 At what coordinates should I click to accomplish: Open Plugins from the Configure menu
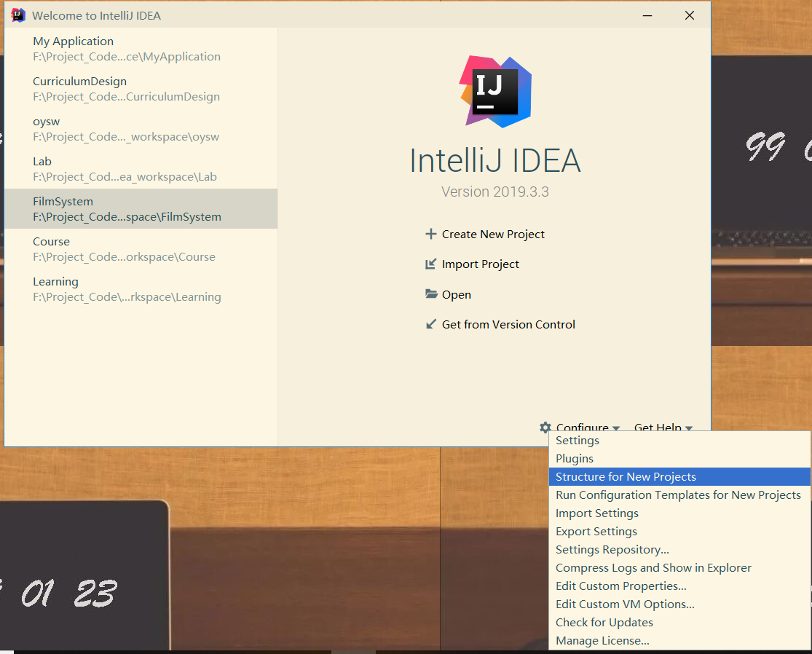tap(575, 458)
